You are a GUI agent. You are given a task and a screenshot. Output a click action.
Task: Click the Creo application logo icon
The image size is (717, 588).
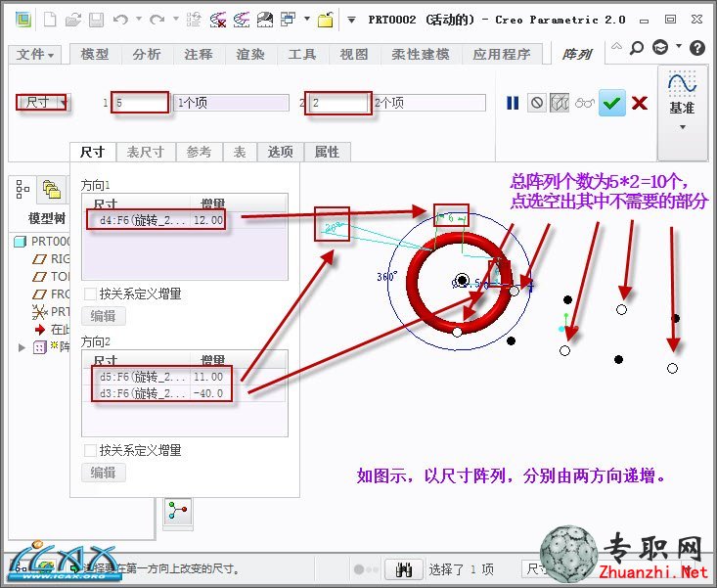22,20
